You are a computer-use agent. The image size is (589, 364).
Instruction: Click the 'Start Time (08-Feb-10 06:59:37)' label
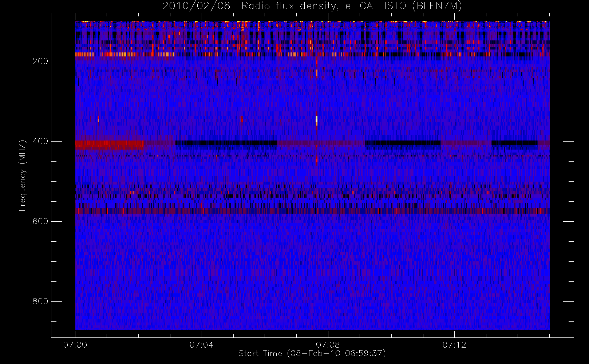(x=312, y=353)
